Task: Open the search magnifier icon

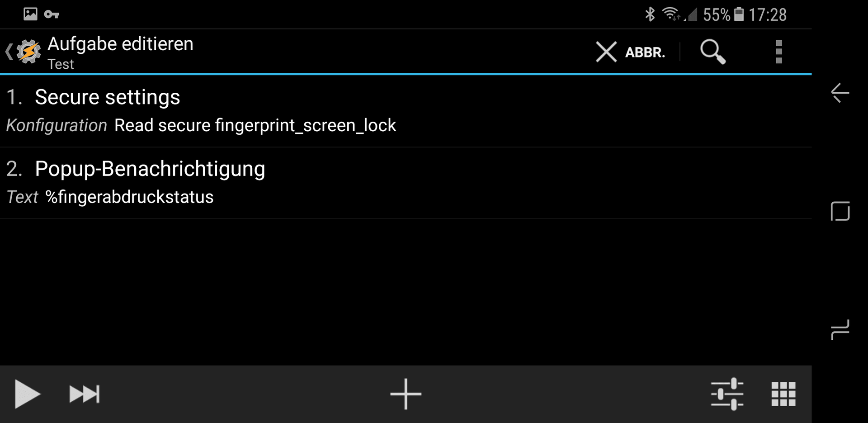Action: coord(713,52)
